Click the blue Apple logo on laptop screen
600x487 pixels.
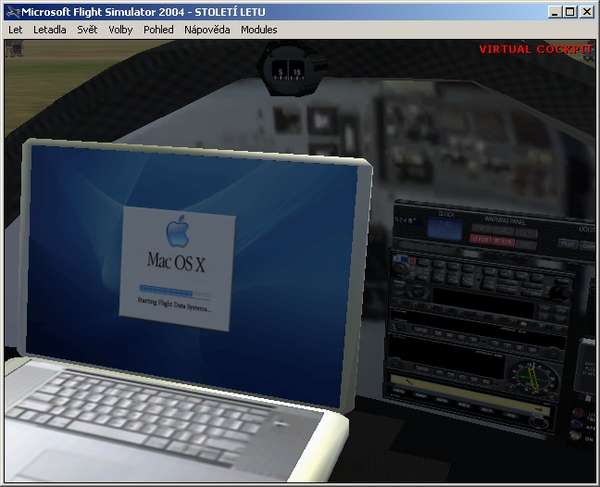[178, 231]
